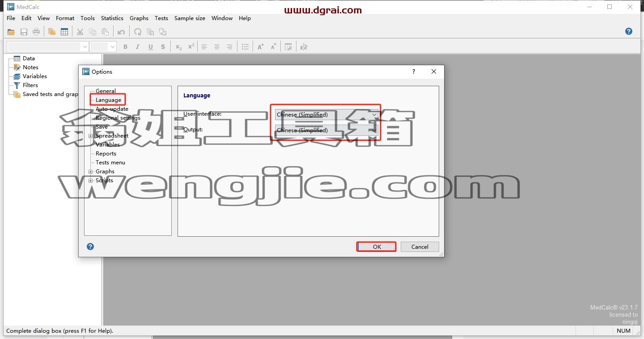Click the help icon in Options dialog
The image size is (644, 339).
point(90,247)
